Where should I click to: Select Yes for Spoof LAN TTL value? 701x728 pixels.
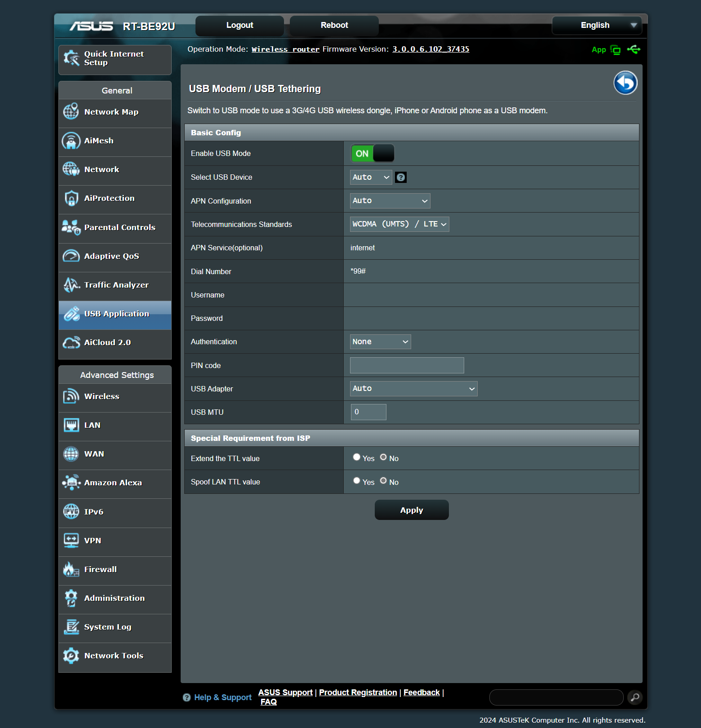[x=357, y=481]
